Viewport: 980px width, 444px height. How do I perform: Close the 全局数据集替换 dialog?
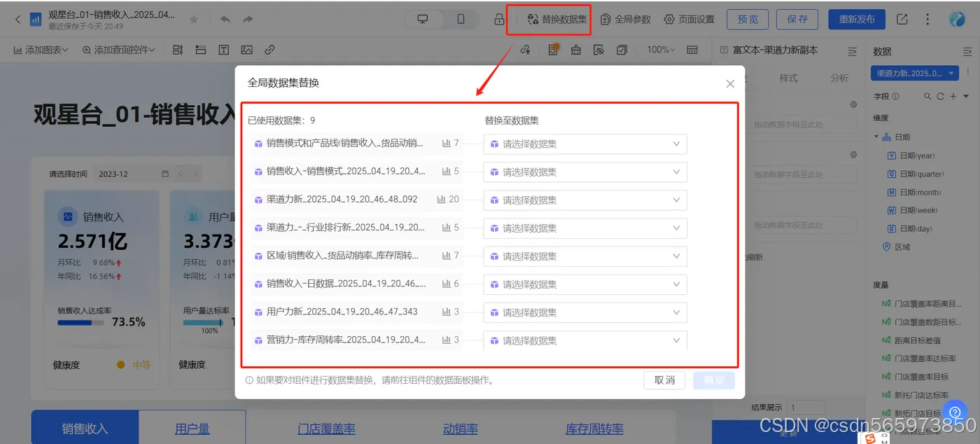point(730,83)
